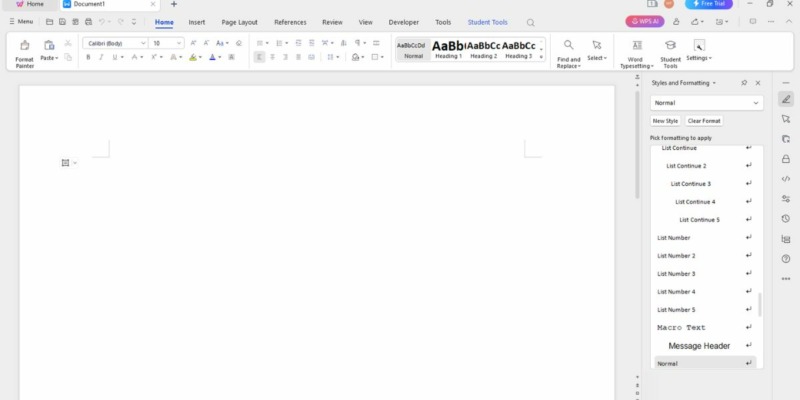Pick the yellow text highlight color
This screenshot has width=800, height=400.
pos(193,57)
